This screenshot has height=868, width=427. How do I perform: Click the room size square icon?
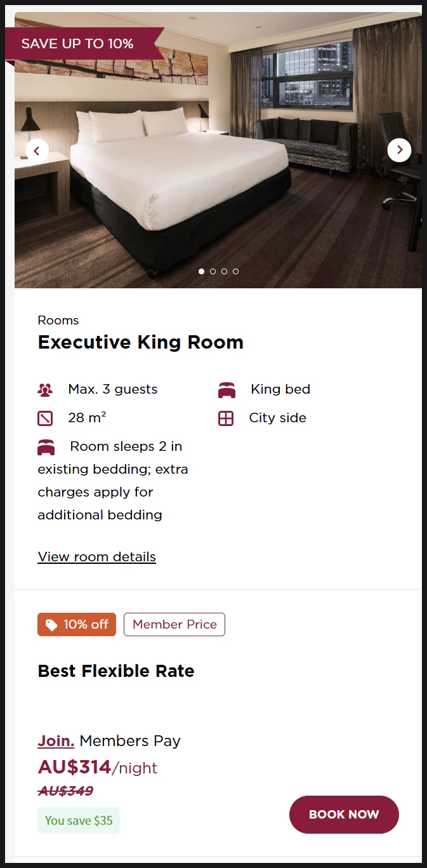click(45, 418)
